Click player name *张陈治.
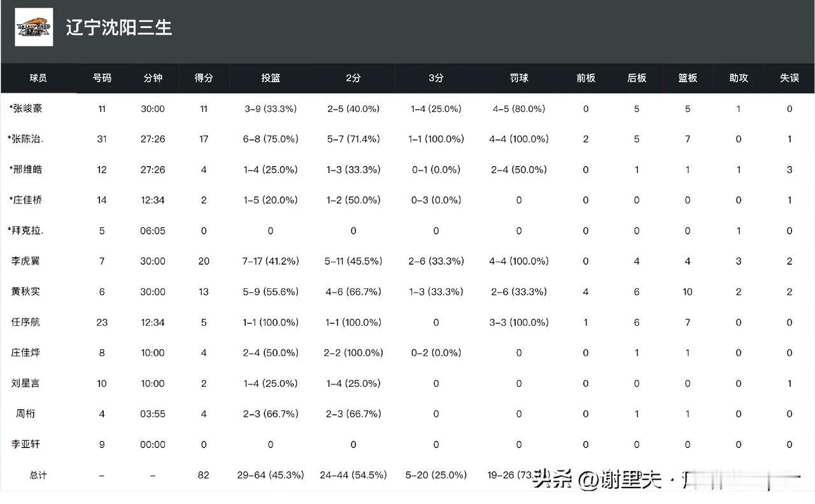 click(27, 139)
